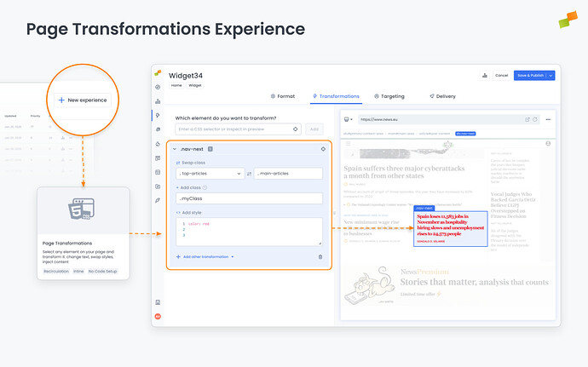Collapse the .nav-next transformation card
Image resolution: width=588 pixels, height=367 pixels.
pyautogui.click(x=175, y=149)
